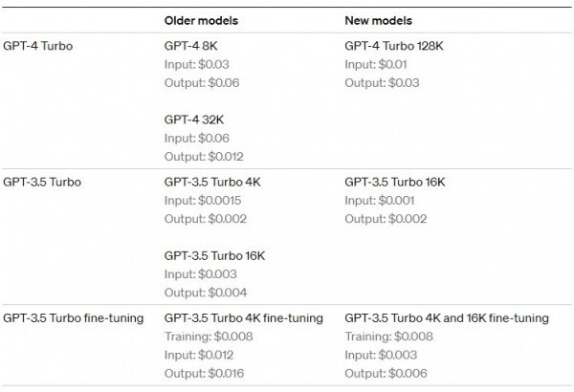Select the GPT-4 Turbo row label
Image resolution: width=574 pixels, height=392 pixels.
[x=37, y=46]
